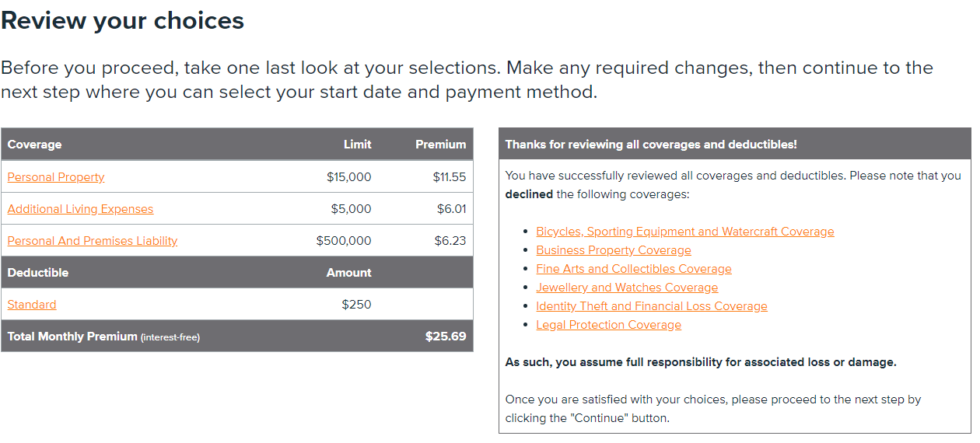Click the $250 deductible amount
Screen dimensions: 980x443
click(x=356, y=305)
